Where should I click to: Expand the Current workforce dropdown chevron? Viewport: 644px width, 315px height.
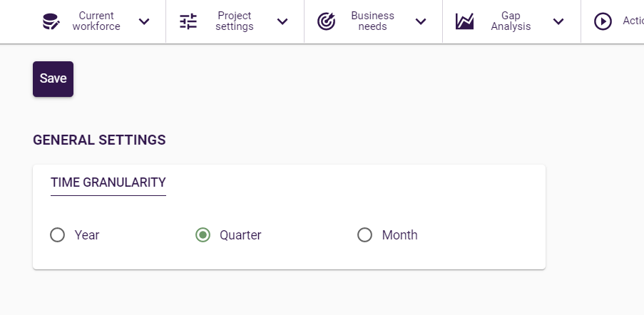pyautogui.click(x=144, y=21)
